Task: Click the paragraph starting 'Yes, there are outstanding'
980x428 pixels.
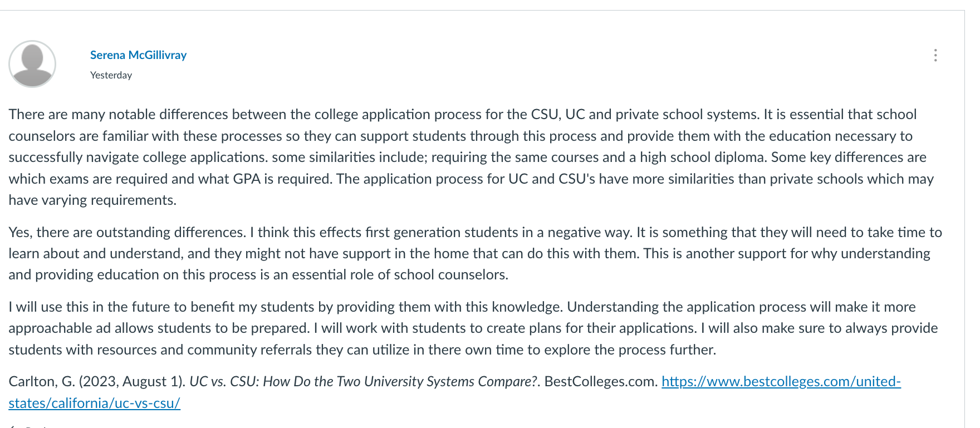Action: click(x=475, y=253)
